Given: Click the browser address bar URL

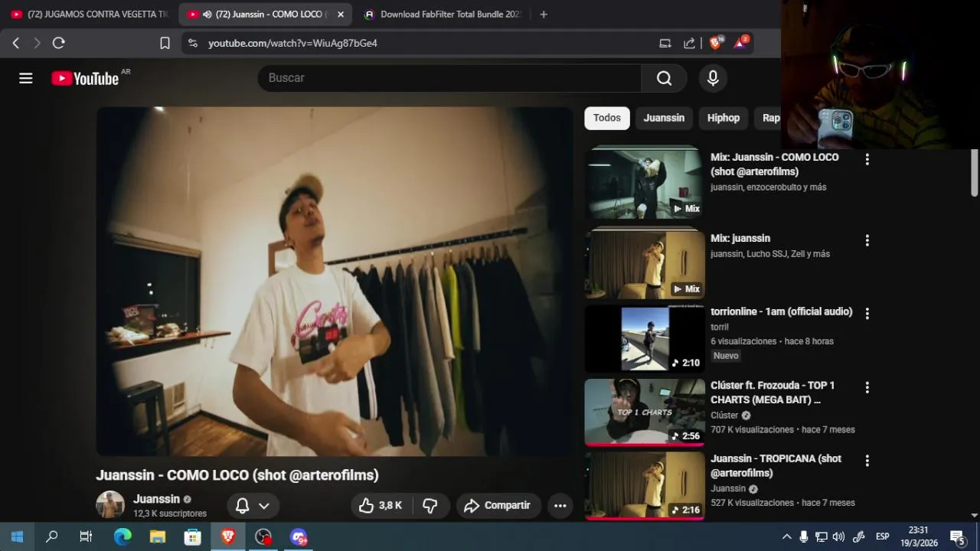Looking at the screenshot, I should pyautogui.click(x=292, y=43).
